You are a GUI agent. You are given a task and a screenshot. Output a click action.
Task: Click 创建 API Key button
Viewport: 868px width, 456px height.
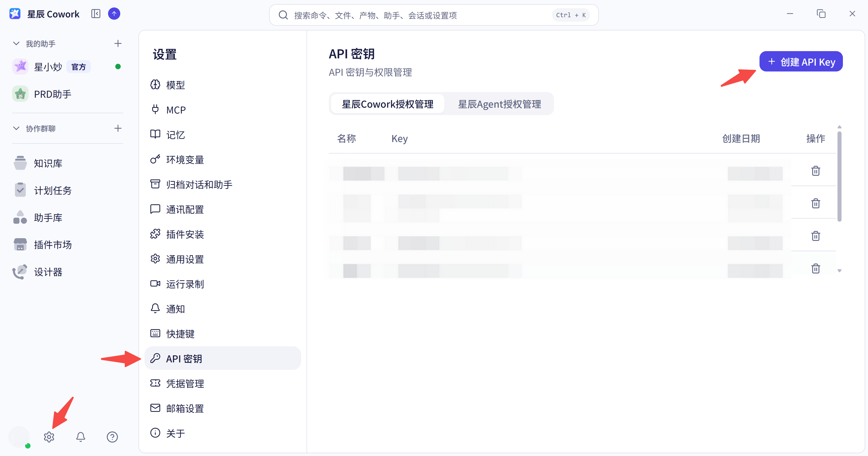(801, 62)
